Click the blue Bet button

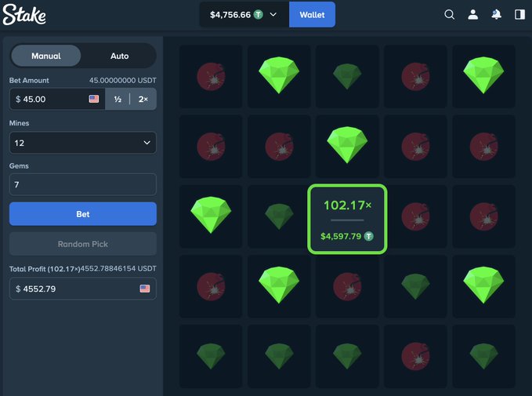[83, 214]
